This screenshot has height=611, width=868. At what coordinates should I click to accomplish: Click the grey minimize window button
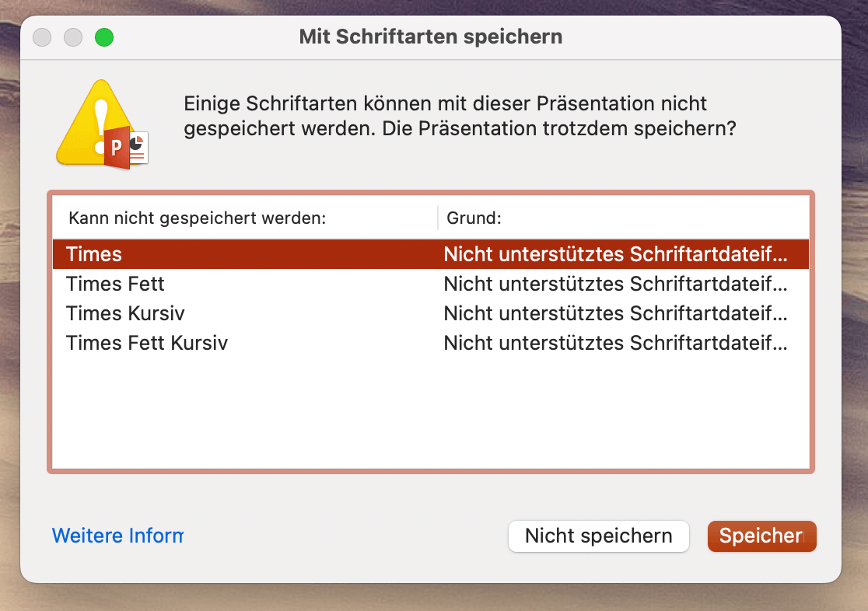click(73, 37)
